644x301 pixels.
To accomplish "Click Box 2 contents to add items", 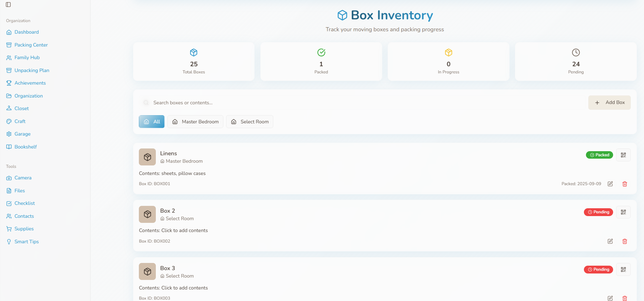I will tap(184, 230).
